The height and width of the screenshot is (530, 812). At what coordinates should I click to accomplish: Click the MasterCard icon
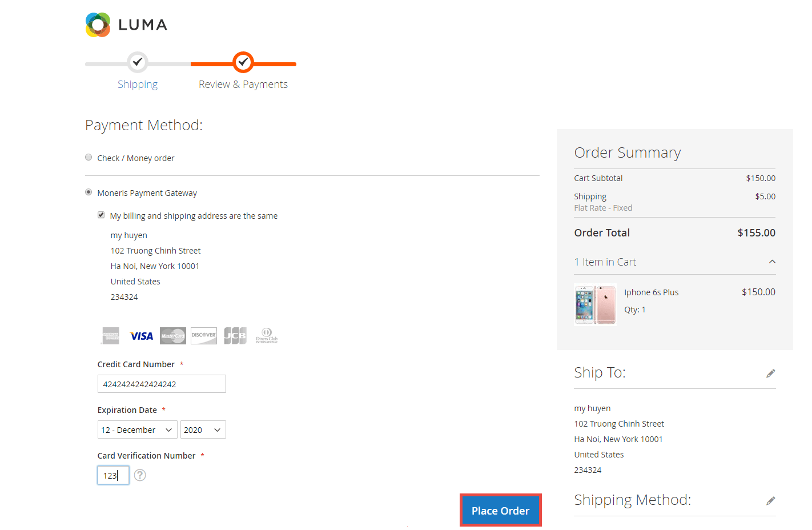(172, 336)
